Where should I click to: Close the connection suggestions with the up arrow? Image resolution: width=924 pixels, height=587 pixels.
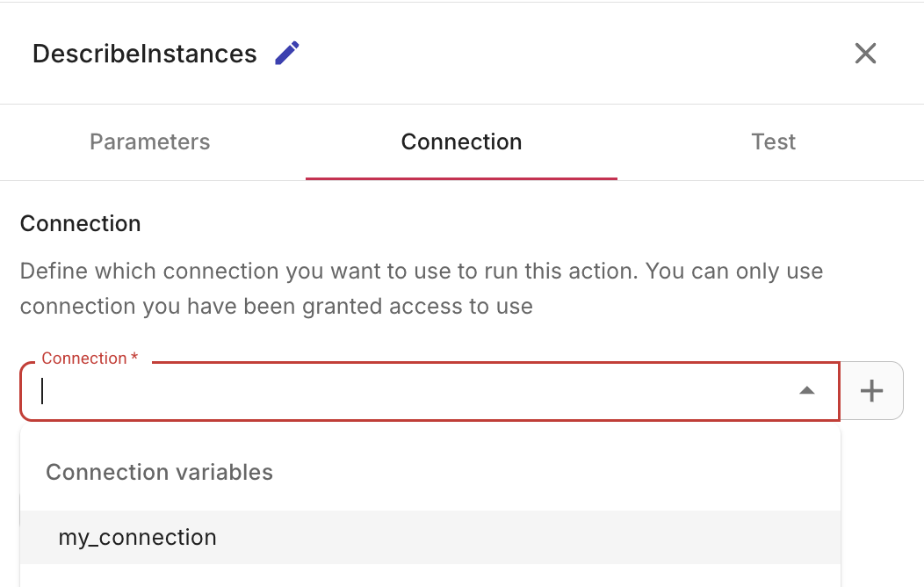tap(807, 390)
